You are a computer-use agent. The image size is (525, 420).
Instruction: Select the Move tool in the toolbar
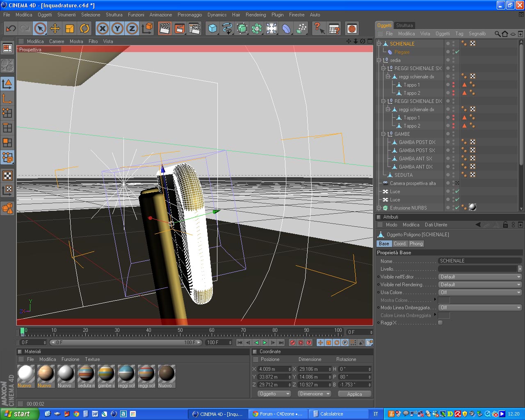[x=55, y=28]
